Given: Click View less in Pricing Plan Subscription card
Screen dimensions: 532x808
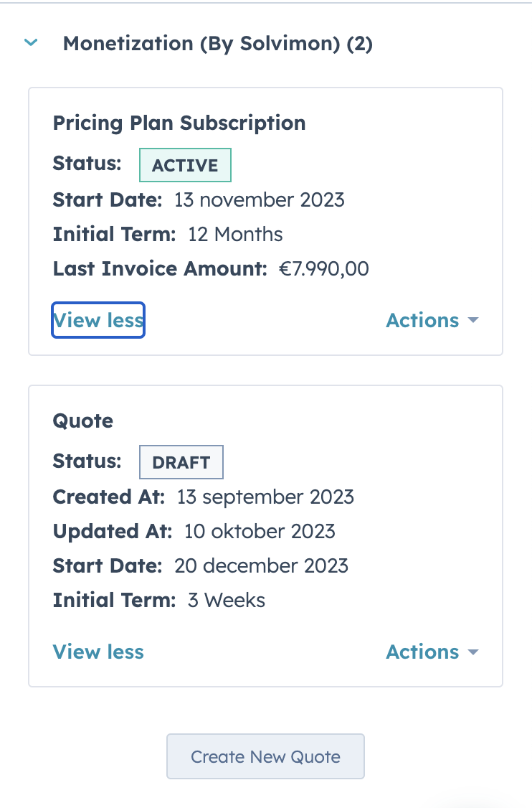Looking at the screenshot, I should [98, 320].
